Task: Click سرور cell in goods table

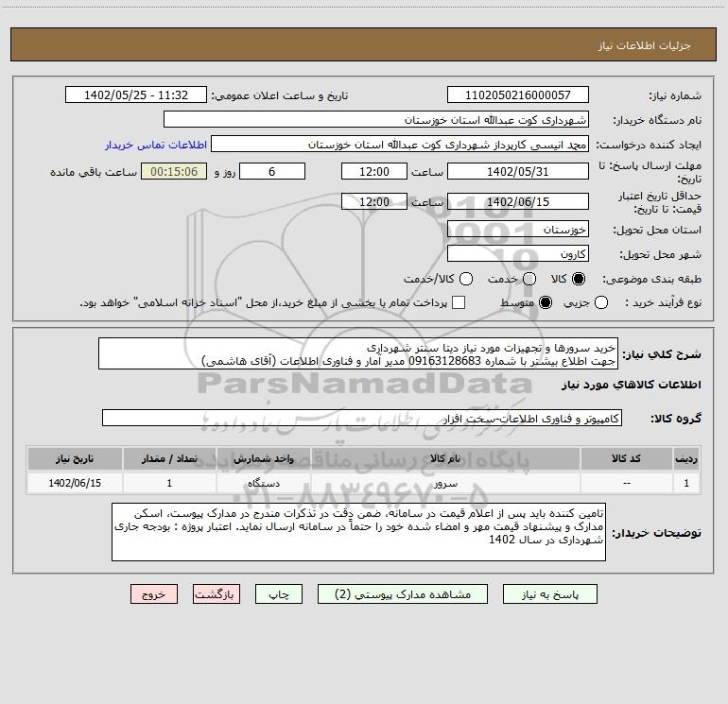Action: (x=445, y=483)
